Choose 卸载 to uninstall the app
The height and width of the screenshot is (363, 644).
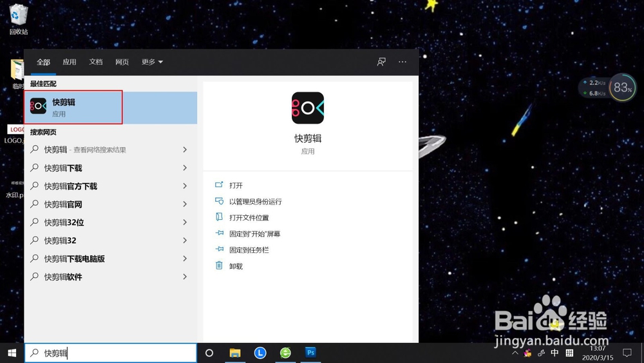click(x=236, y=266)
